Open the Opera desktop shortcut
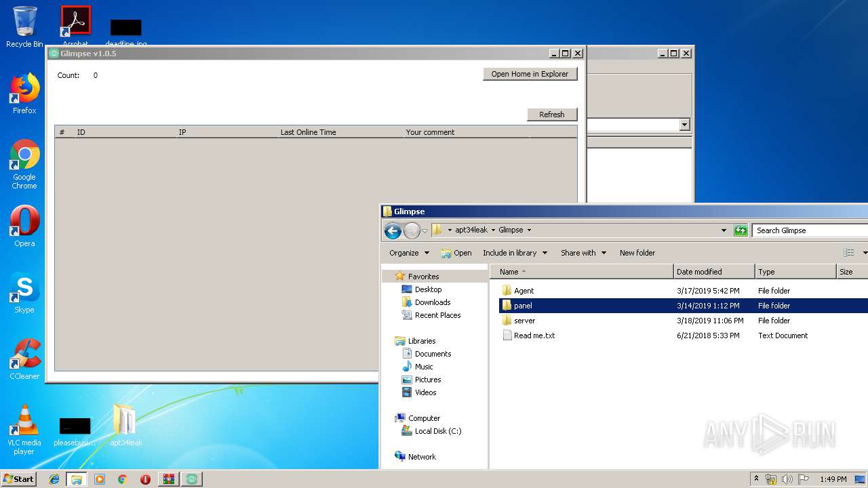 point(24,226)
